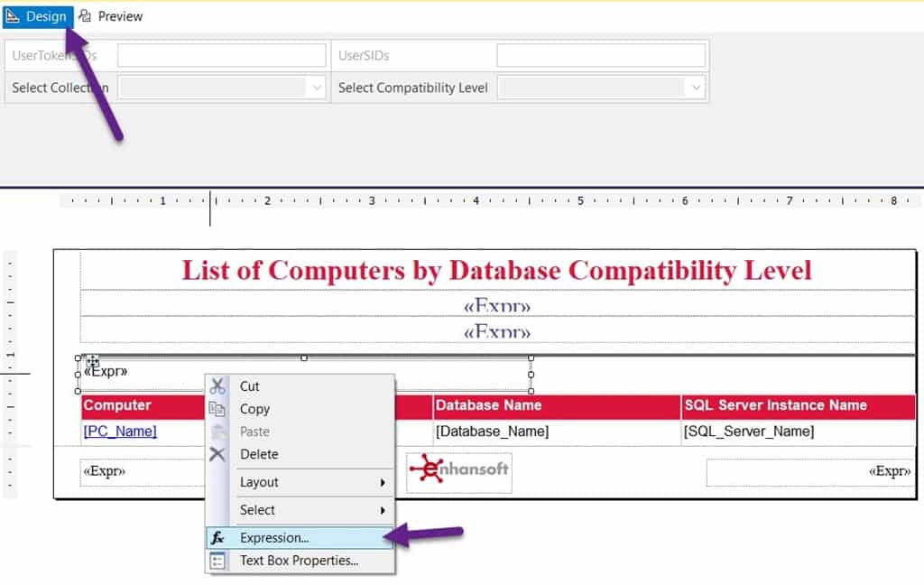This screenshot has height=585, width=924.
Task: Switch to the Preview tab
Action: (111, 16)
